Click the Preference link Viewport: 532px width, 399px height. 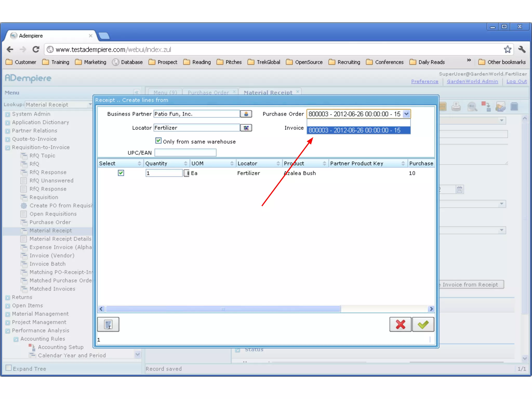click(424, 81)
